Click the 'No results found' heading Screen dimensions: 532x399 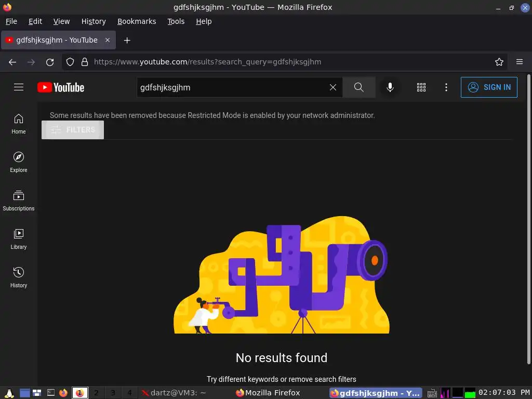click(x=281, y=357)
